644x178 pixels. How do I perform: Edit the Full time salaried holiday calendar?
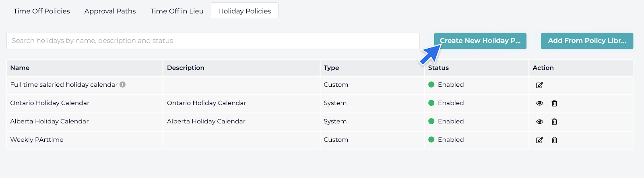539,85
